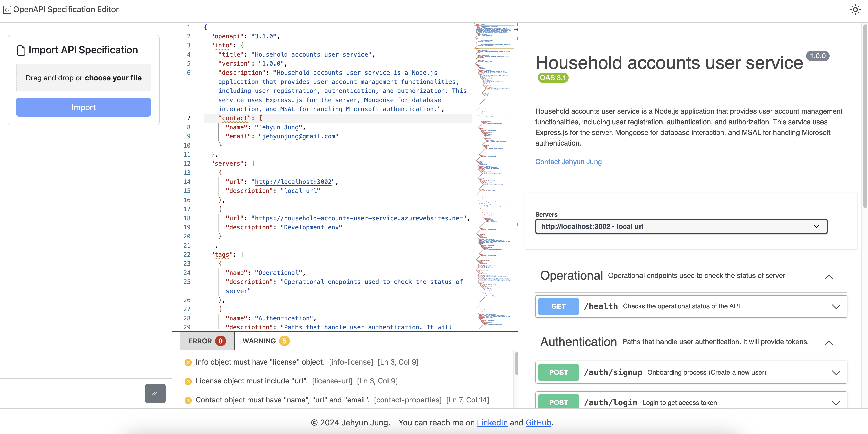
Task: Click the collapse sidebar chevron icon
Action: pos(155,394)
